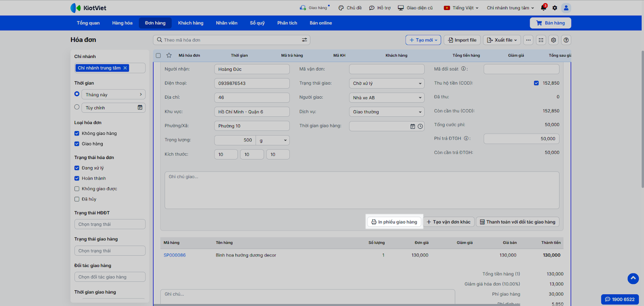Screen dimensions: 644x306
Task: Show info for Phí trả ĐTGH
Action: point(466,139)
